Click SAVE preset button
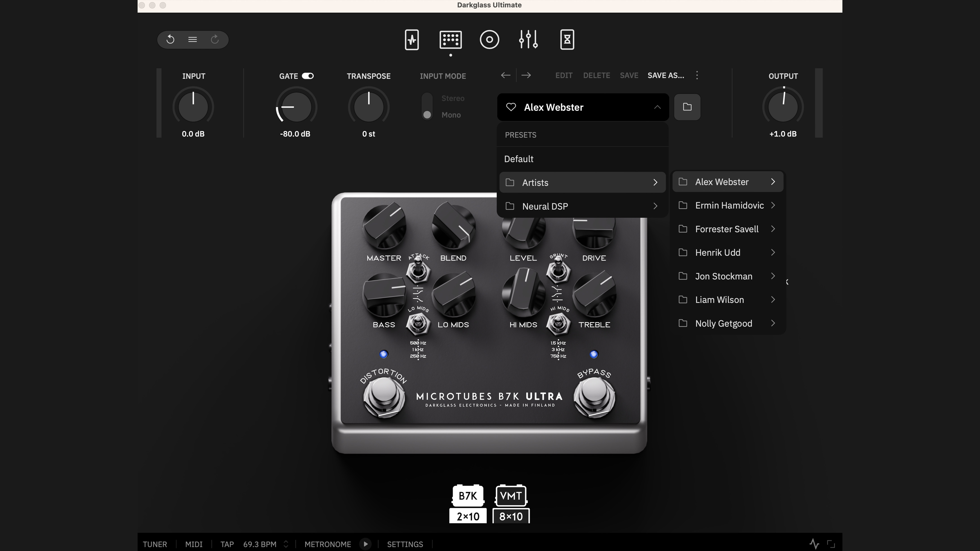The image size is (980, 551). (629, 75)
